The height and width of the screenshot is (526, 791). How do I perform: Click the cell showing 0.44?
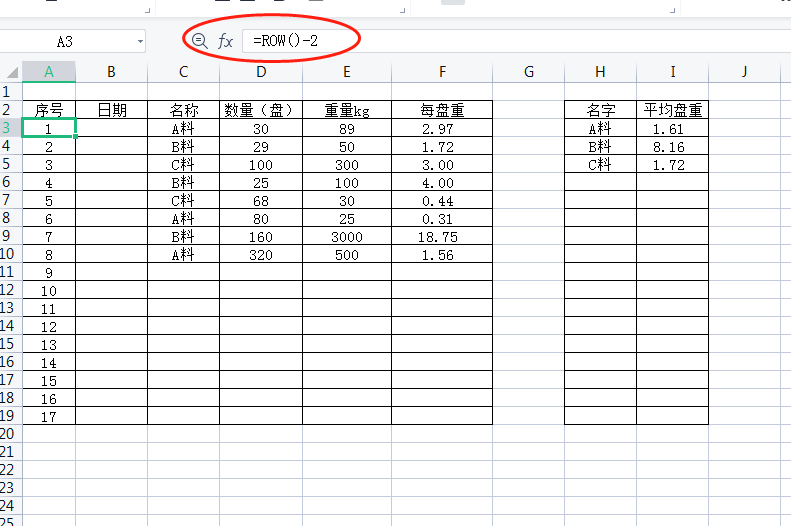(x=442, y=200)
